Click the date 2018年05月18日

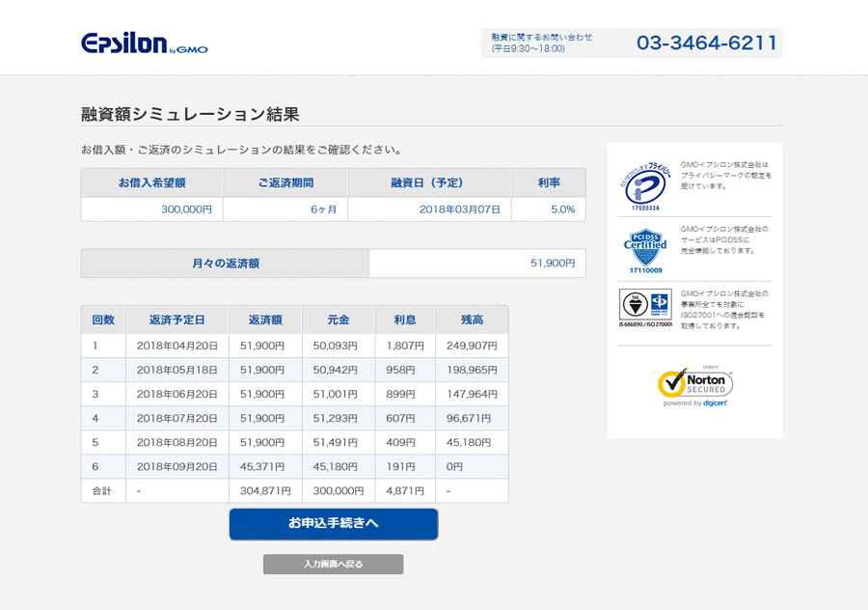tap(177, 370)
